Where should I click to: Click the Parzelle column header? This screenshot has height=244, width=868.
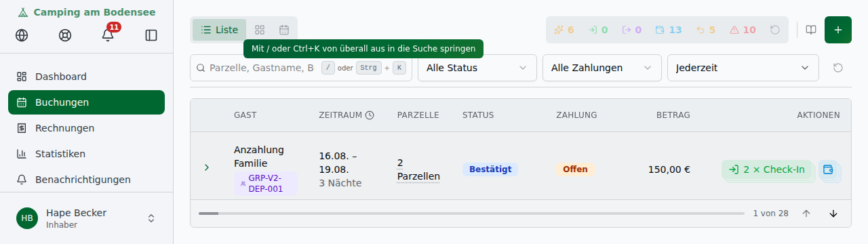coord(418,115)
